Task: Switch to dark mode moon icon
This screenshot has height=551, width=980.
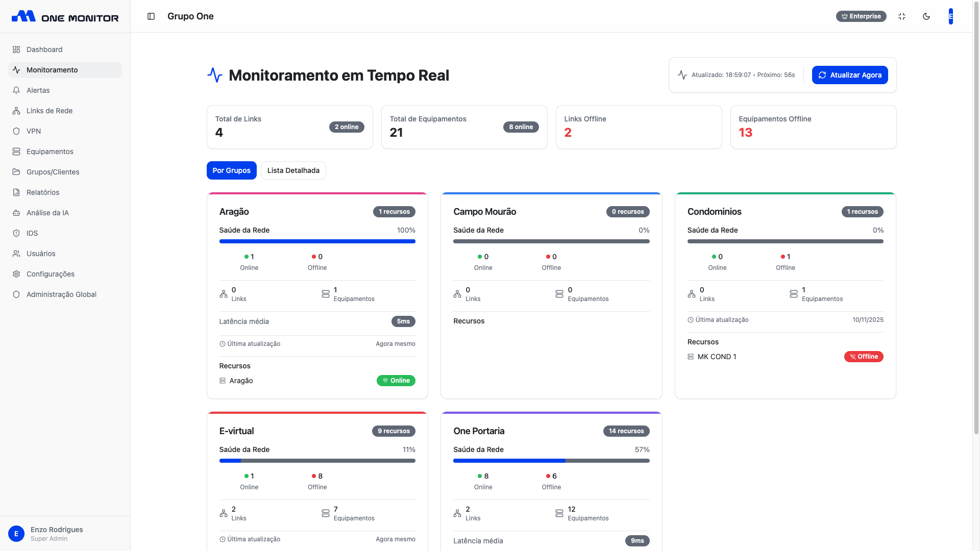Action: pyautogui.click(x=926, y=16)
